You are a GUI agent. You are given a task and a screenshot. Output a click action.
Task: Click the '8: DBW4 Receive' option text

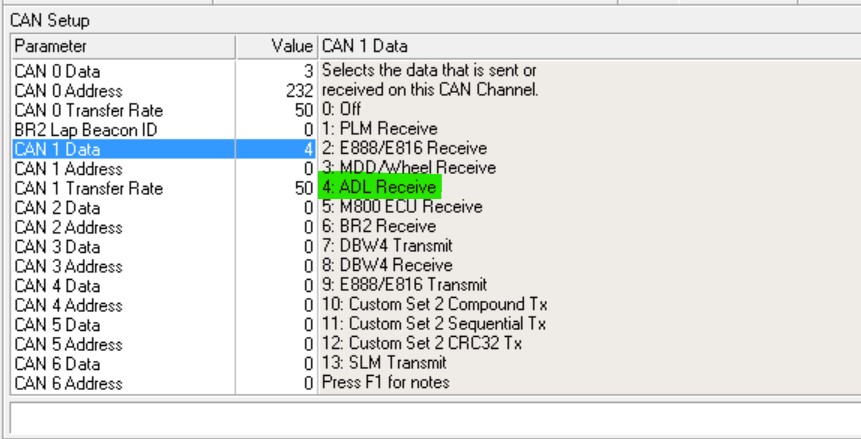[x=387, y=265]
